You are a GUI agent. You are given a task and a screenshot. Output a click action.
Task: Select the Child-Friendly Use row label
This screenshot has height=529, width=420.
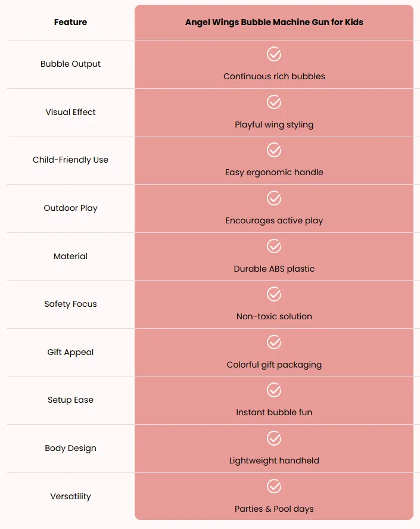click(x=70, y=160)
